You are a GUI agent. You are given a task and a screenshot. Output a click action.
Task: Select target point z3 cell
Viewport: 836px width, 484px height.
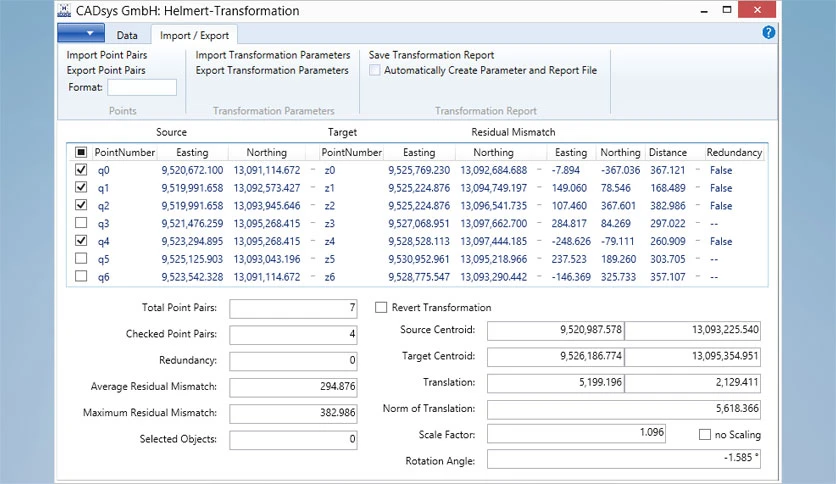(x=329, y=224)
